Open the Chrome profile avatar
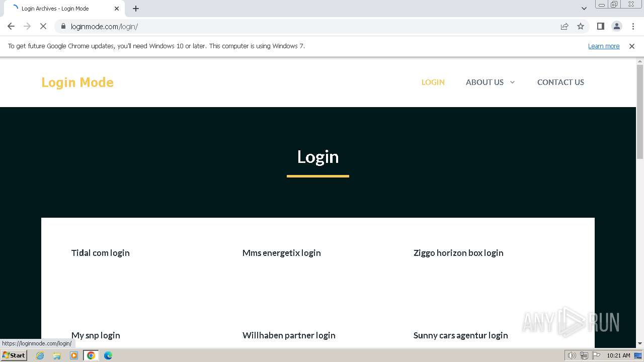 pos(616,26)
